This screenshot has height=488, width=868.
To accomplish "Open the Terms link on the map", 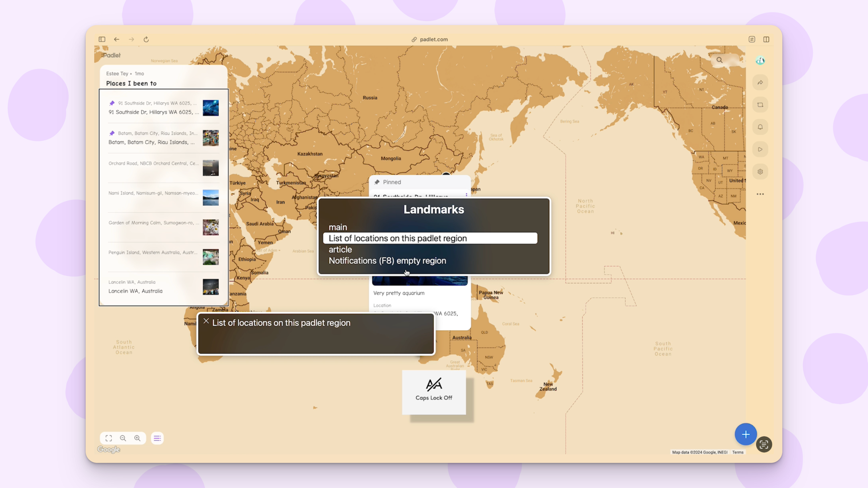I will coord(738,452).
